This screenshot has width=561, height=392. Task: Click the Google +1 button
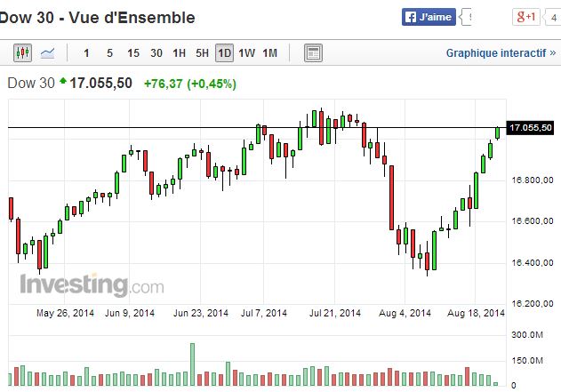click(x=525, y=17)
